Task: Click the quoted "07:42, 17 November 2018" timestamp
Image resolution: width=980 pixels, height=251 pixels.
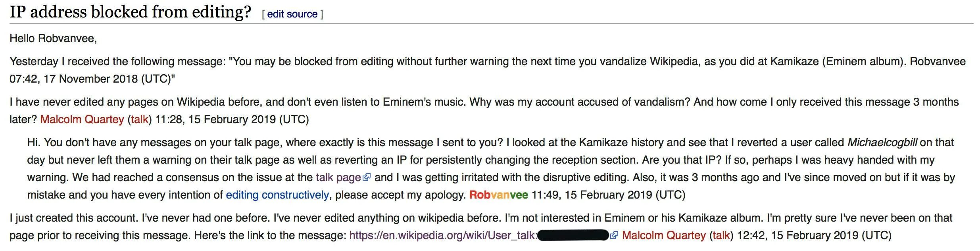Action: click(x=73, y=79)
